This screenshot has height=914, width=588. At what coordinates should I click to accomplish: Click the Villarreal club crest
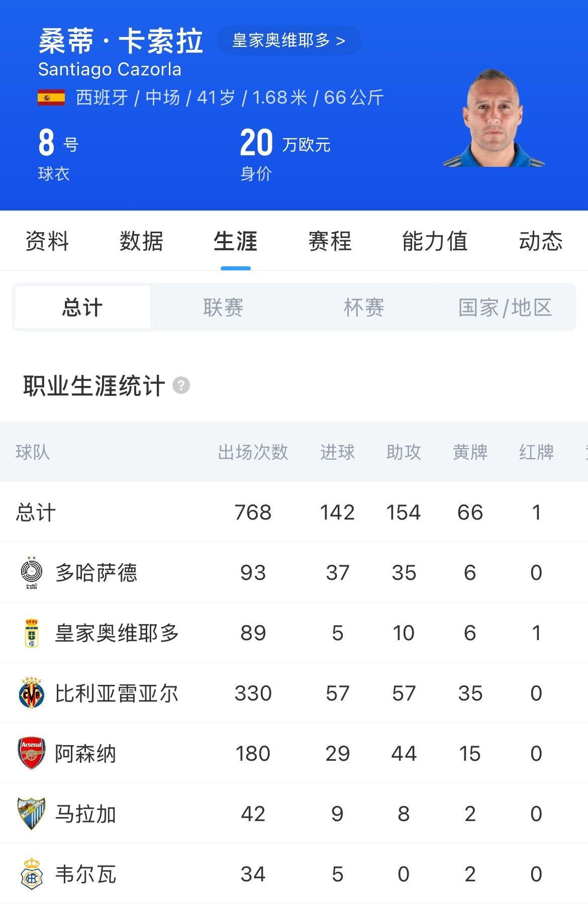click(32, 693)
